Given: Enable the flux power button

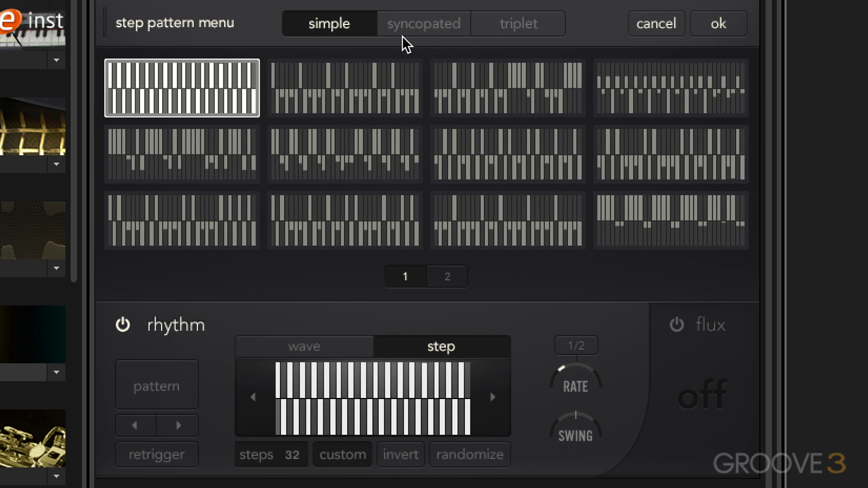Looking at the screenshot, I should tap(676, 324).
